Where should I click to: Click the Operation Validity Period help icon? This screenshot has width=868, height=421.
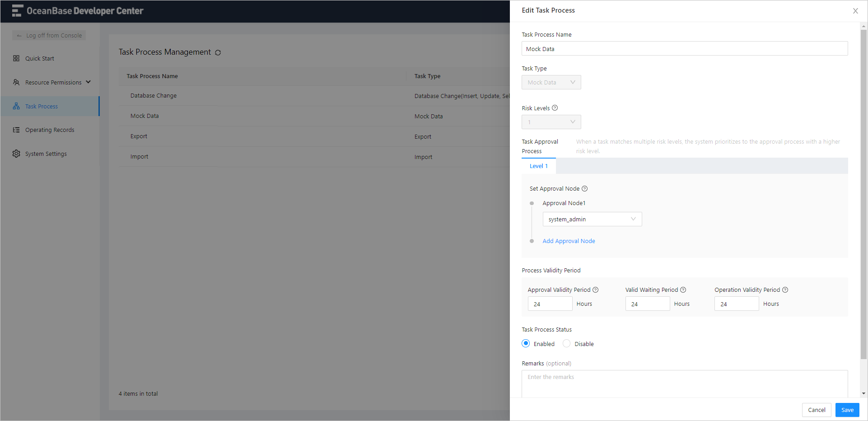[785, 290]
